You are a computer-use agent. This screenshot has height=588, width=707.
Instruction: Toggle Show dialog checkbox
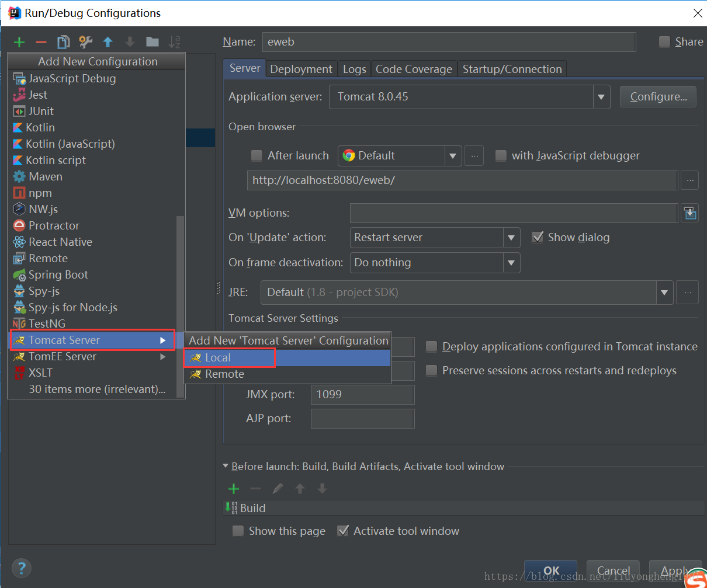point(538,237)
